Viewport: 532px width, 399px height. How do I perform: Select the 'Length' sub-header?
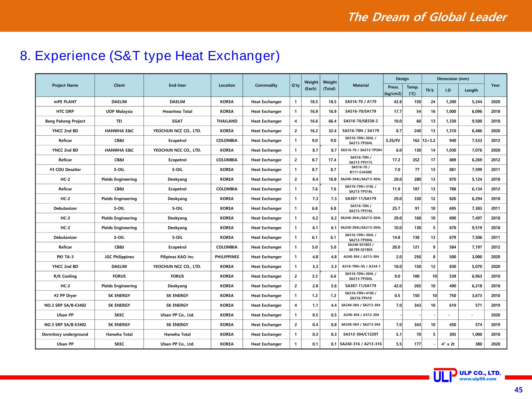471,90
